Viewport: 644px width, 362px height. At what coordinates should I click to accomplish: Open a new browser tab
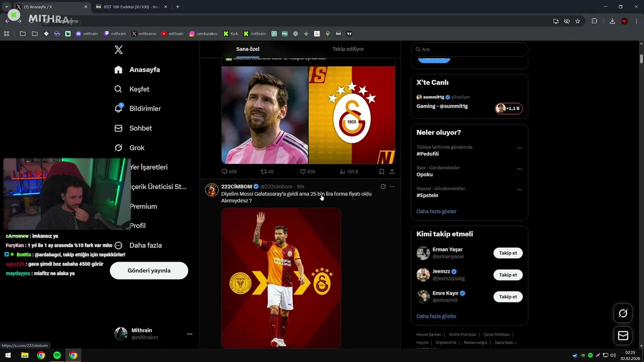[x=178, y=7]
